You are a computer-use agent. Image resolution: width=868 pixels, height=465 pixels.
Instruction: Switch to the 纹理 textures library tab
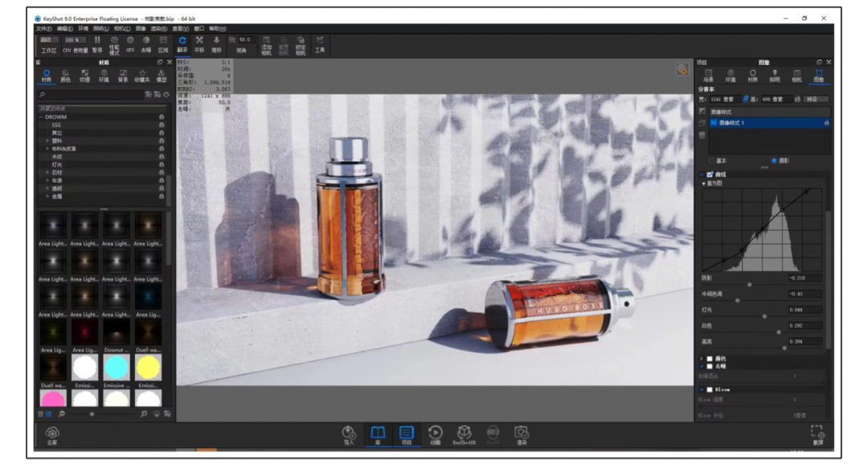(84, 76)
